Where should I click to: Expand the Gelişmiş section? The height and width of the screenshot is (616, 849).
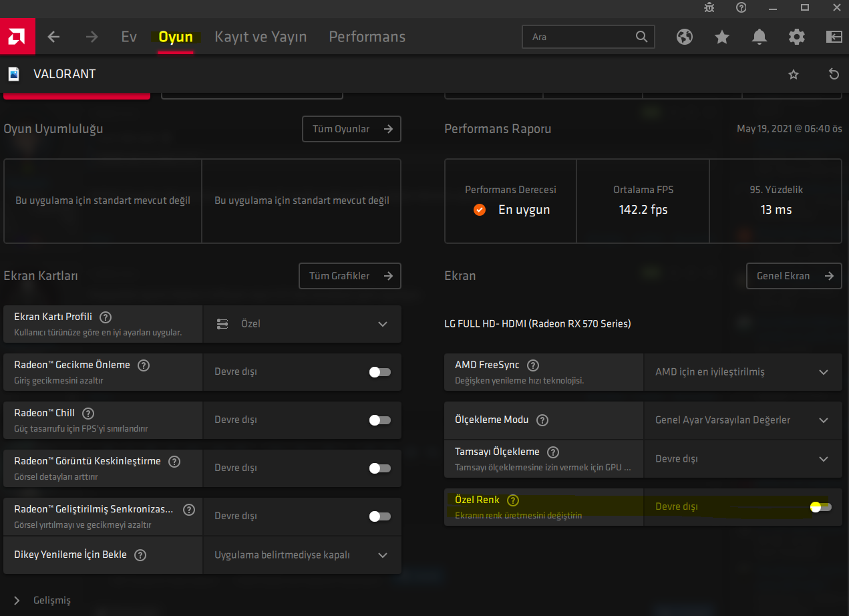pyautogui.click(x=41, y=600)
